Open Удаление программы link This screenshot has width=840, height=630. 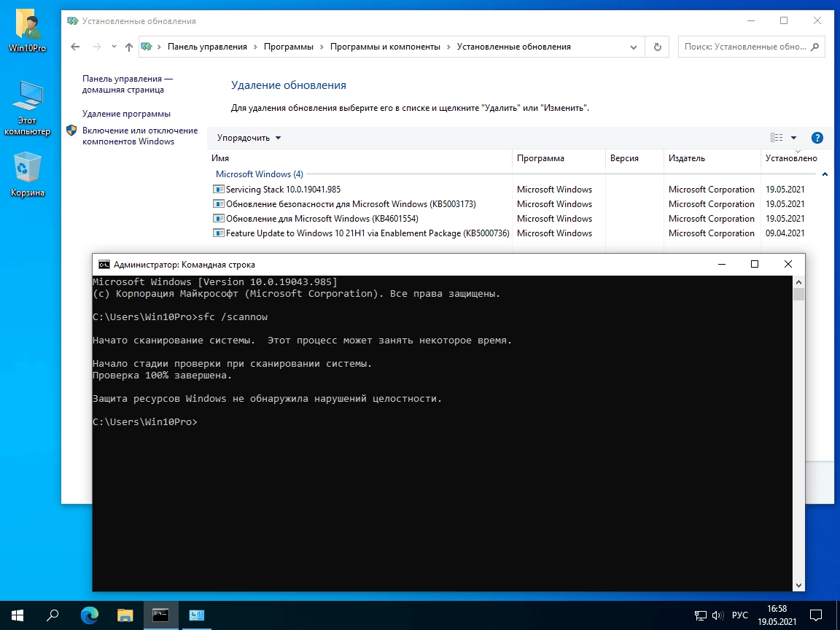click(x=126, y=114)
